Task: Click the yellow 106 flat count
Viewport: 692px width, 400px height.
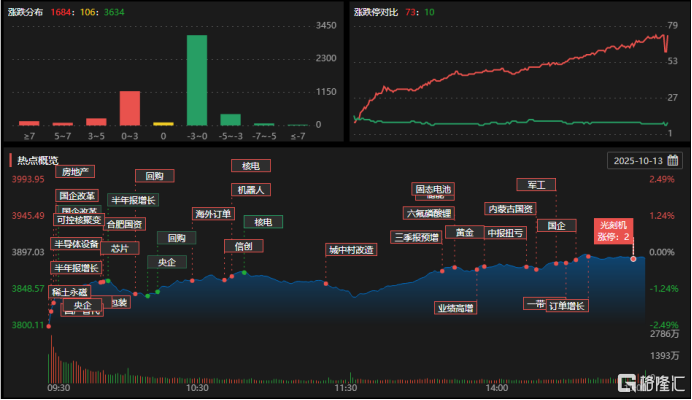Action: click(88, 12)
